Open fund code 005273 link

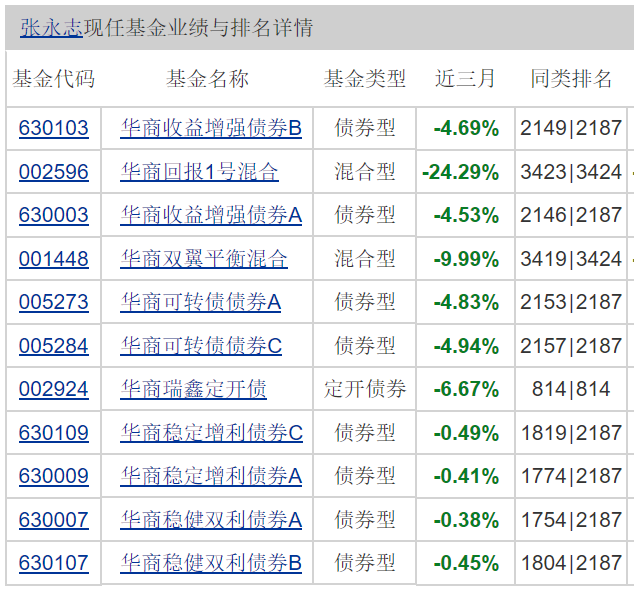54,302
